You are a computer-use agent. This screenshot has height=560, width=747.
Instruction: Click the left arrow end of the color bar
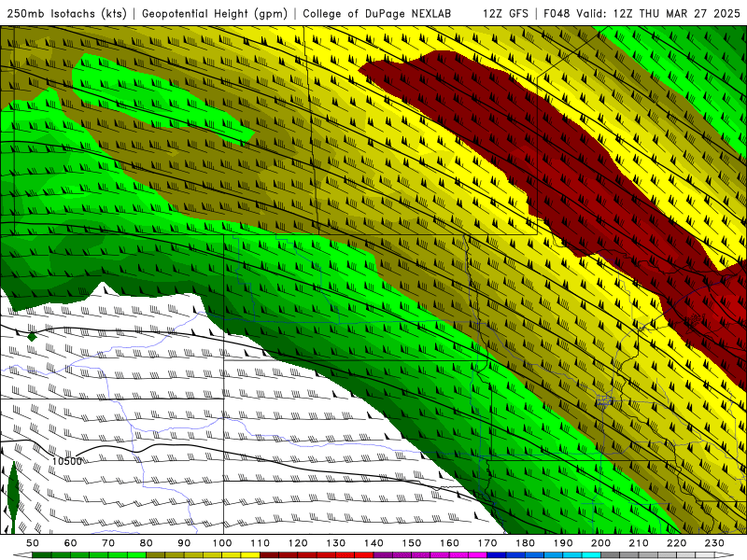pyautogui.click(x=22, y=555)
